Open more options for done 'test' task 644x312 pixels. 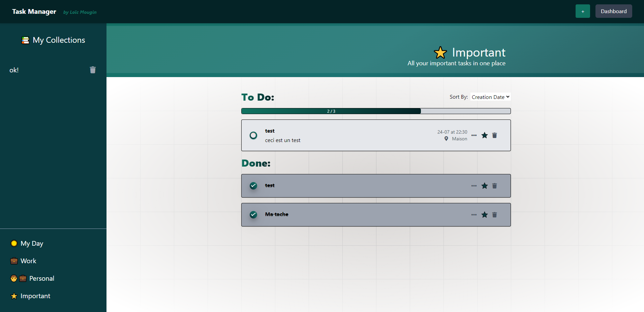(474, 186)
